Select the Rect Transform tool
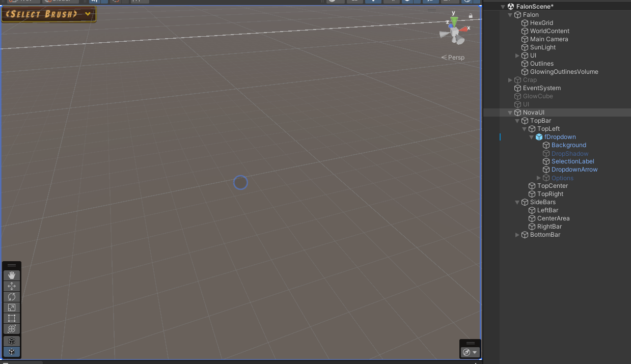Image resolution: width=631 pixels, height=364 pixels. coord(11,318)
